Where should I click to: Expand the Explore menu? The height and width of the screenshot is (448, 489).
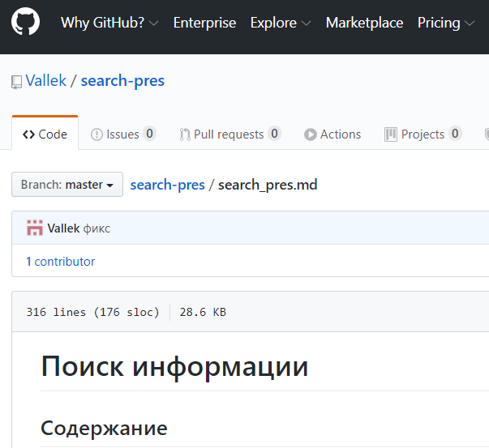[x=281, y=23]
